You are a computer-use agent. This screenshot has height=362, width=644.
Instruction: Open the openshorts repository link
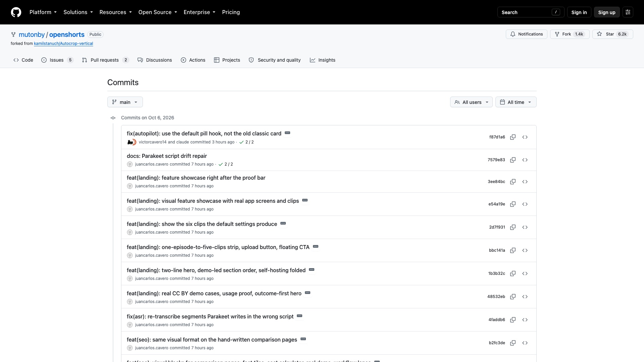coord(67,35)
